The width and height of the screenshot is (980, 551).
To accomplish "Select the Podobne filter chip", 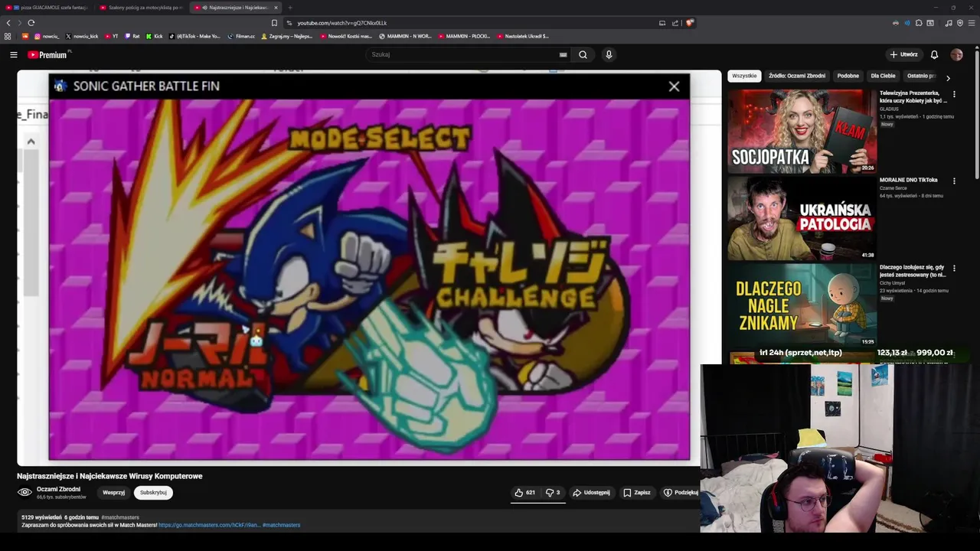I will click(x=848, y=76).
